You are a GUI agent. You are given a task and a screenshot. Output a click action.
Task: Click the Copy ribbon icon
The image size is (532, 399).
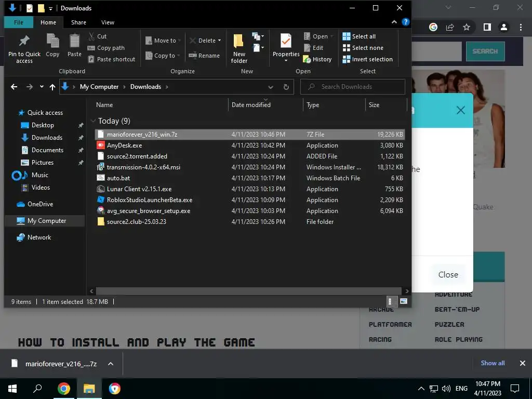click(52, 42)
